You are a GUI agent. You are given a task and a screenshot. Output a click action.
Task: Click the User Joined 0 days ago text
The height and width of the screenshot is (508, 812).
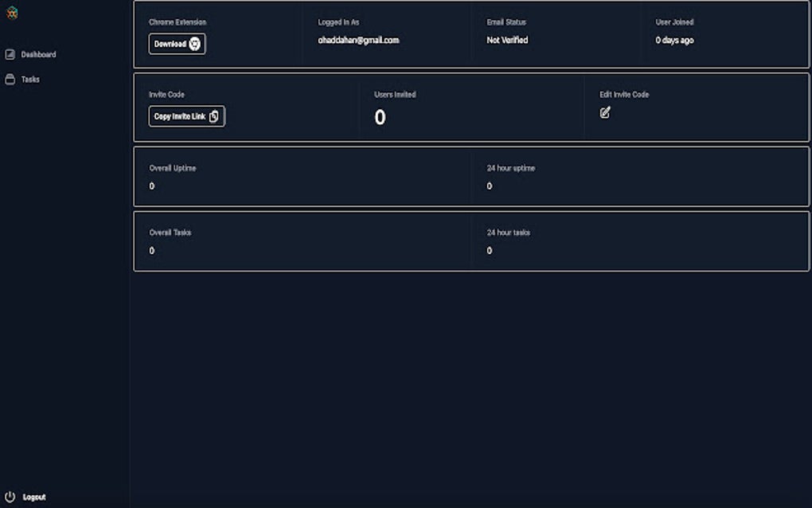click(x=673, y=39)
